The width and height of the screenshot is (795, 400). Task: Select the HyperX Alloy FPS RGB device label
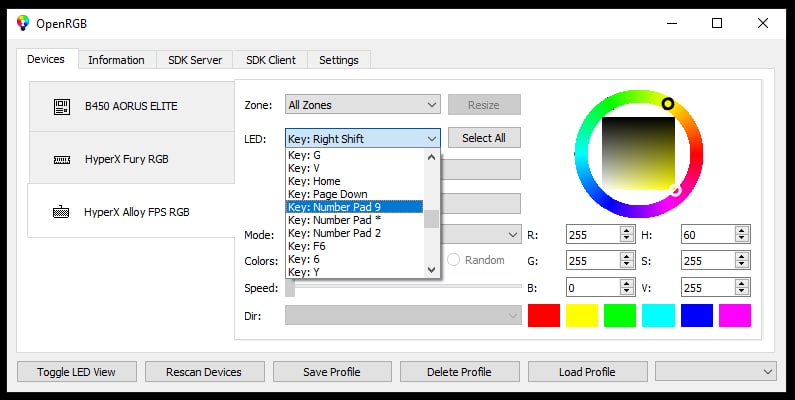pos(137,212)
